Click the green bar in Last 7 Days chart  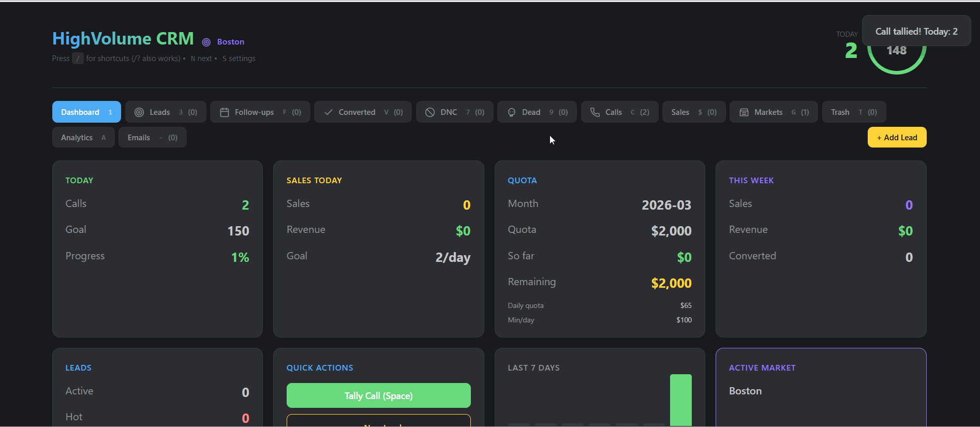point(680,400)
